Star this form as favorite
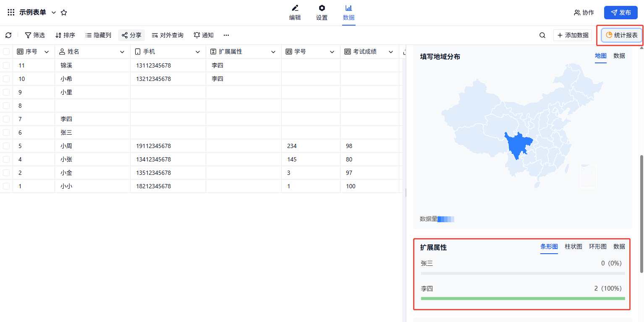Image resolution: width=644 pixels, height=322 pixels. tap(64, 13)
